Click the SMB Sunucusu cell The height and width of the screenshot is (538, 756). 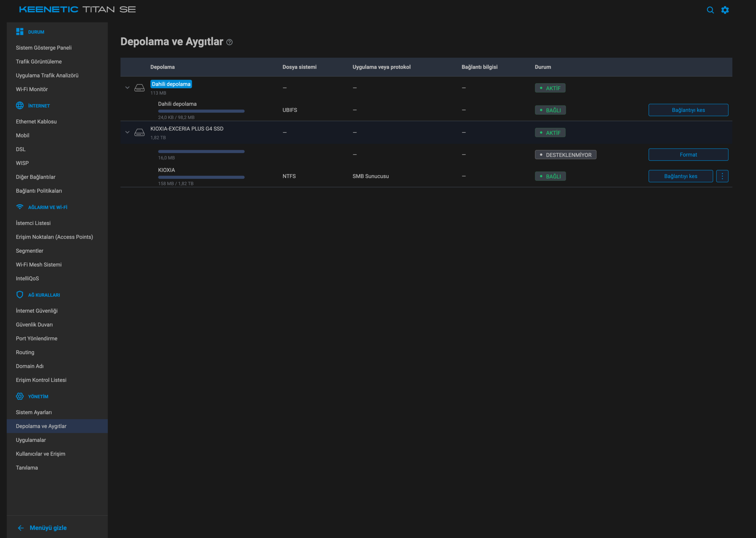tap(371, 176)
